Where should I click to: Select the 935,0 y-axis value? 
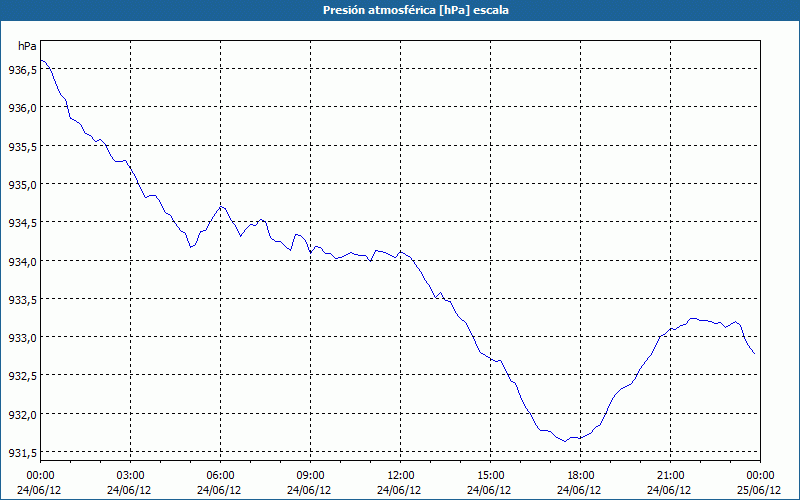tap(22, 185)
